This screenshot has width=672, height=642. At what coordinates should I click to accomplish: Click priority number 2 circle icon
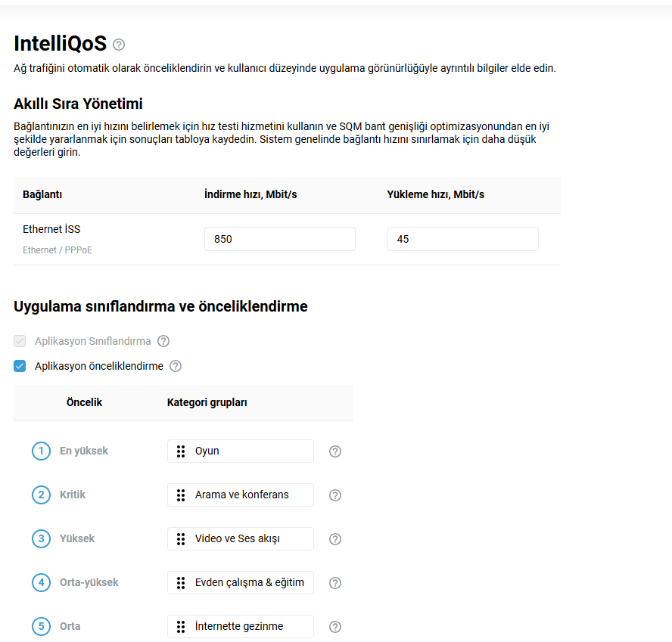coord(41,495)
